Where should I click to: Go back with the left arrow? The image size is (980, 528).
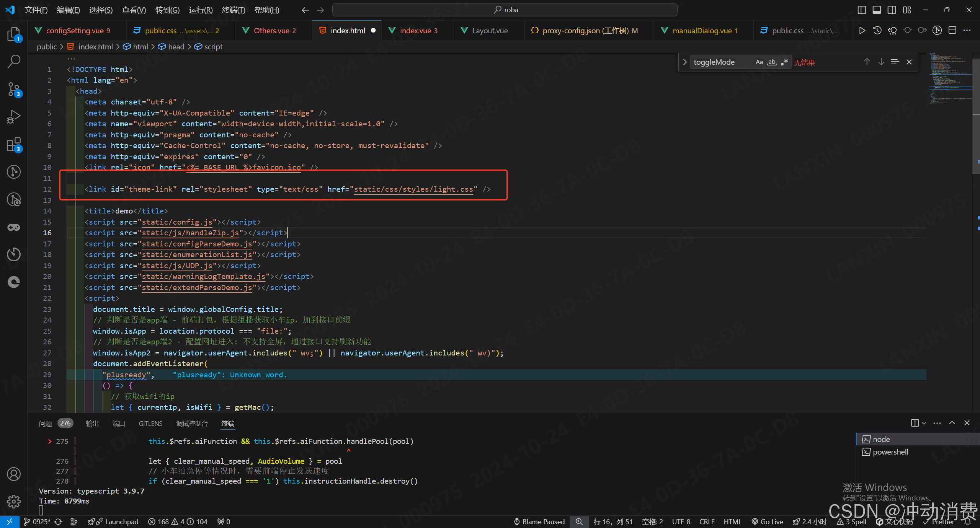tap(305, 10)
